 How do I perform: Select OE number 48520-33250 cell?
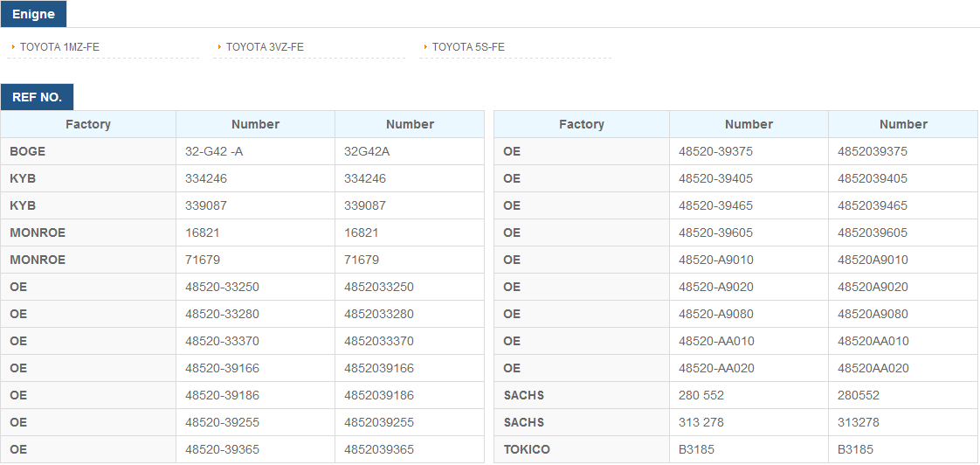[256, 288]
